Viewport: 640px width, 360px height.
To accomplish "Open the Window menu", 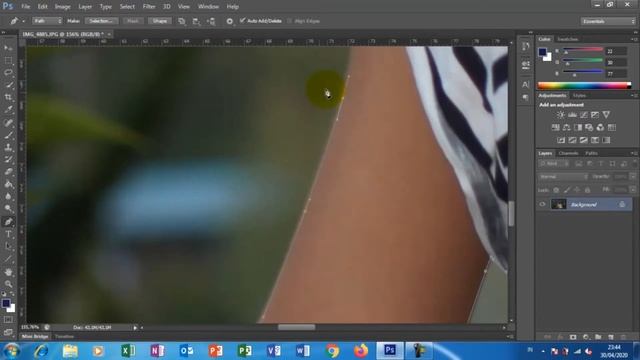I will [208, 7].
